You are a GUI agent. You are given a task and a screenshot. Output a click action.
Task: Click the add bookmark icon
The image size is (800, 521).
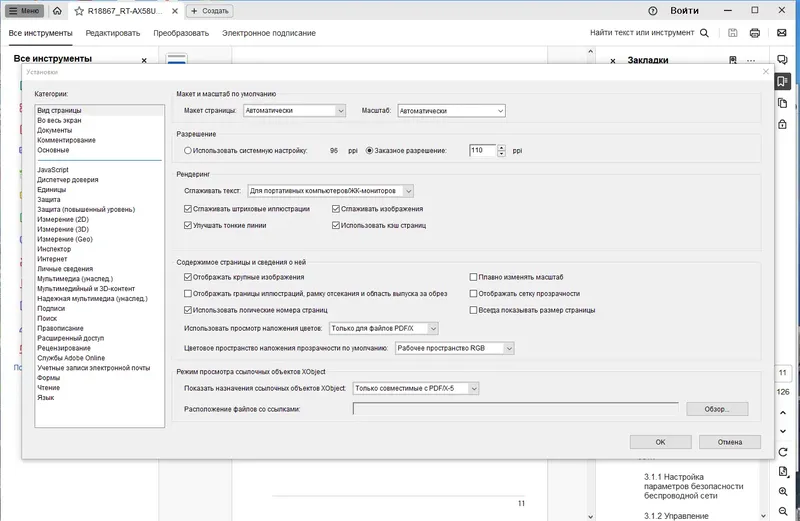point(733,60)
